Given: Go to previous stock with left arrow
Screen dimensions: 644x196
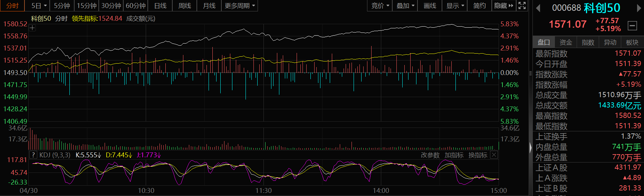Looking at the screenshot, I should [538, 8].
